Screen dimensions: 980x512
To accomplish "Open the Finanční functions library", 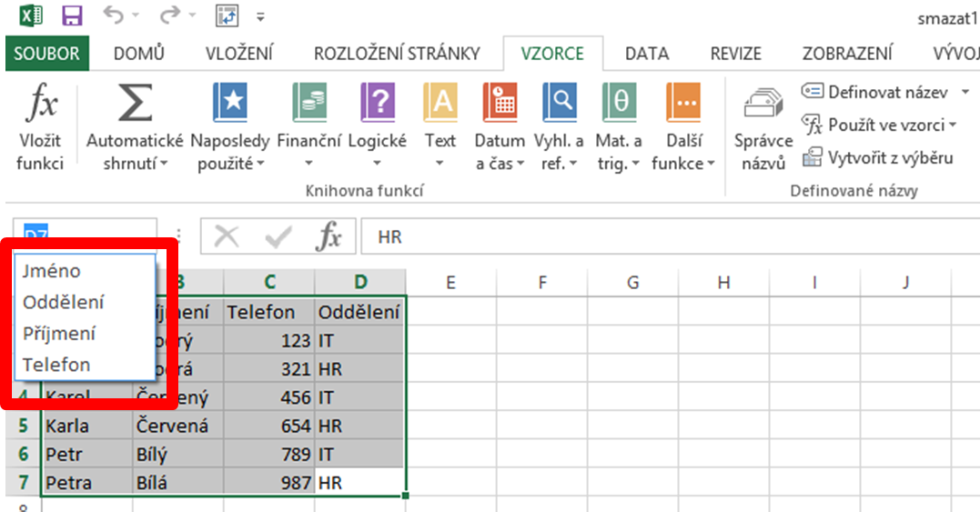I will pos(309,126).
